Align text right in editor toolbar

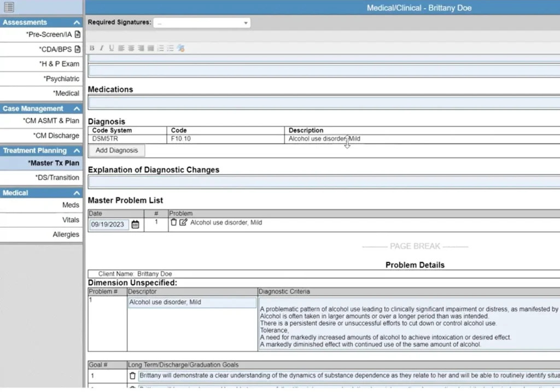[141, 48]
